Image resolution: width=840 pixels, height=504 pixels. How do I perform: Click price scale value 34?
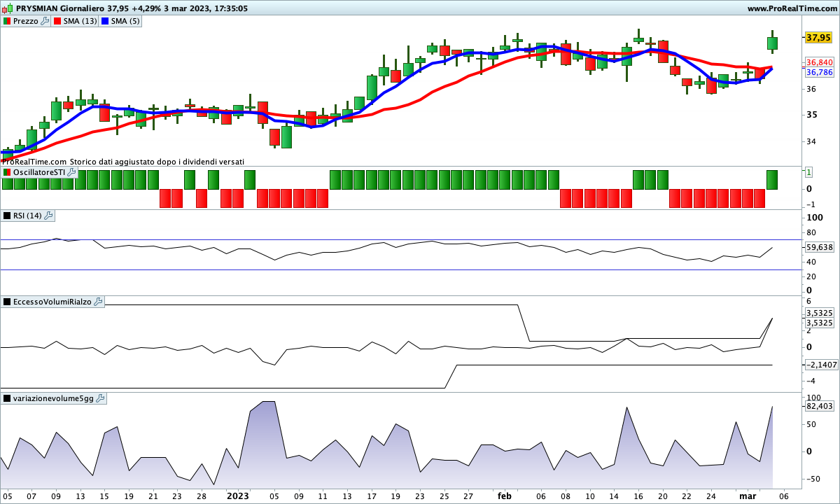tap(811, 141)
